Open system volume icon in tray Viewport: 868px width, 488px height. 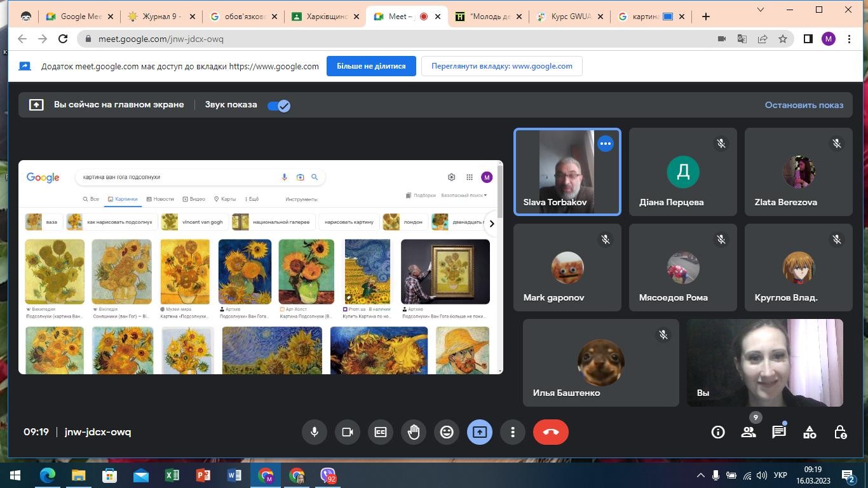pyautogui.click(x=762, y=475)
